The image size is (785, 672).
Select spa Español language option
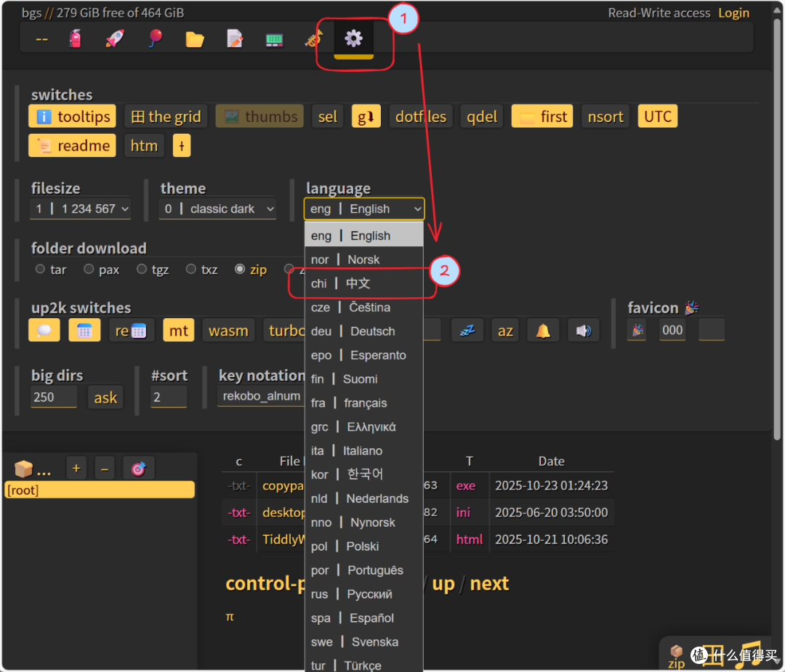(x=364, y=618)
